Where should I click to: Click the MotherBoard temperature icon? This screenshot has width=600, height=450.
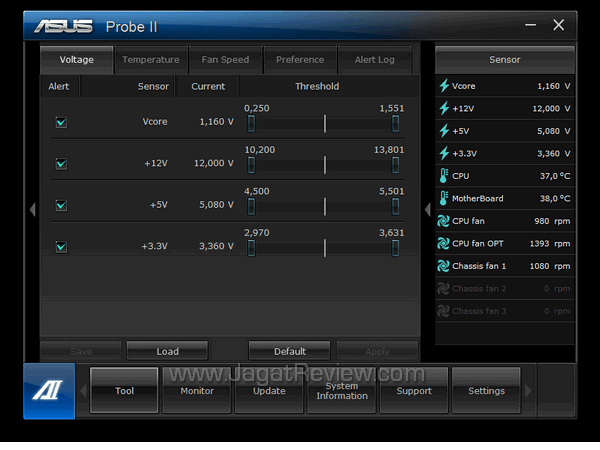[x=445, y=198]
